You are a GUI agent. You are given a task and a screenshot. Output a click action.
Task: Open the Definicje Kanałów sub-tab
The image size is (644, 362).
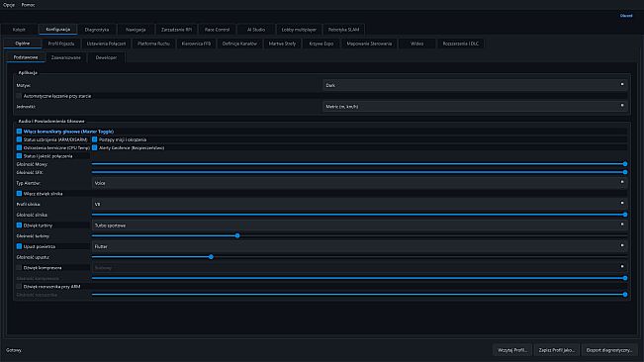click(239, 44)
